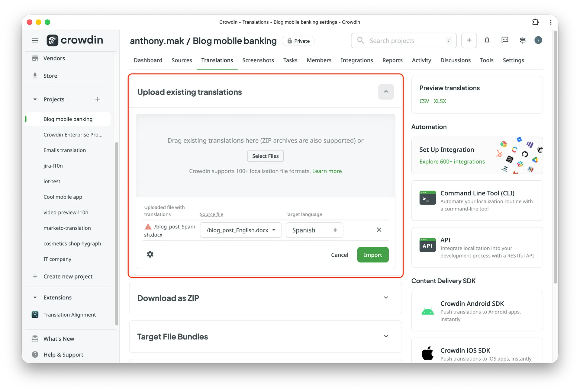
Task: Expand the Download as ZIP section
Action: coord(386,298)
